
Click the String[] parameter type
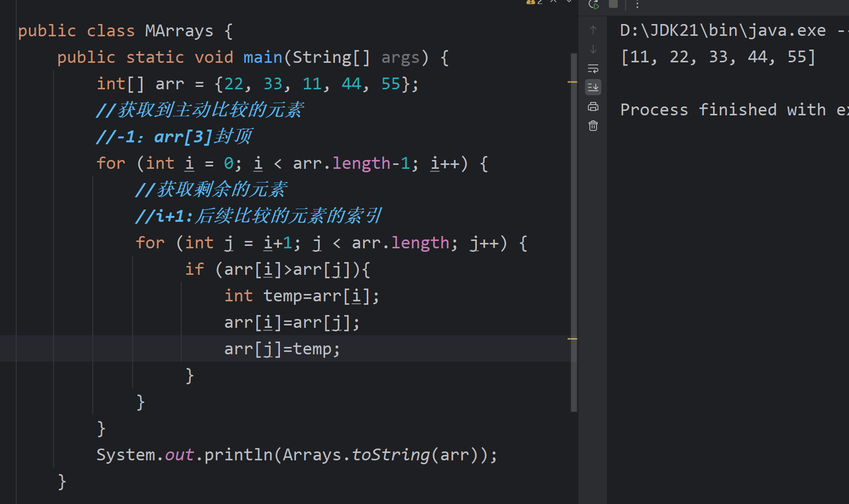tap(331, 57)
